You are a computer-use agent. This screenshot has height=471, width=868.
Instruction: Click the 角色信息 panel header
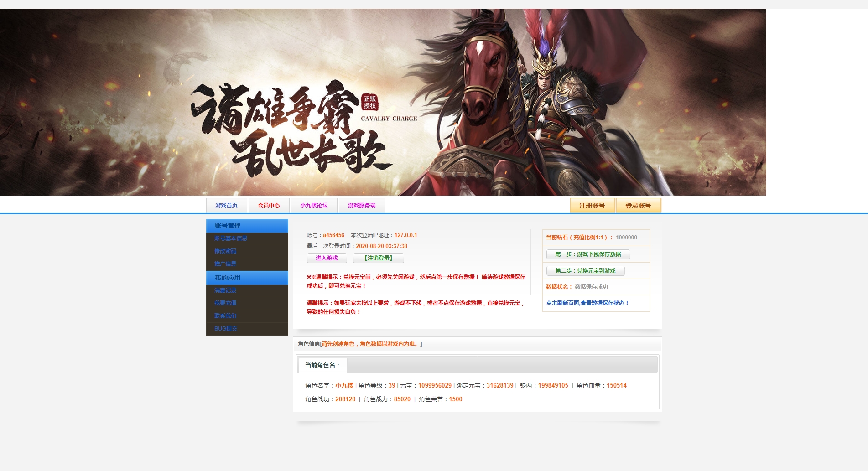(478, 344)
